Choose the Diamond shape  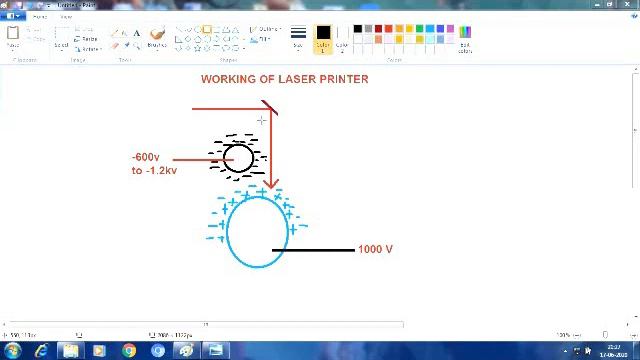pyautogui.click(x=188, y=39)
